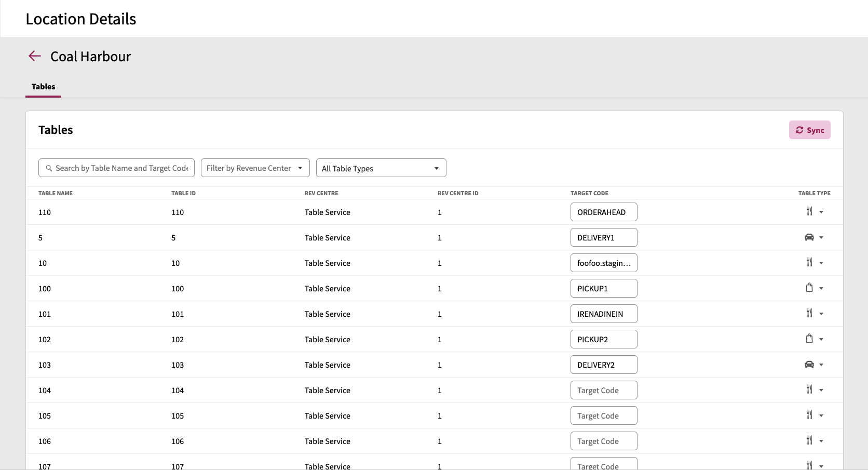Click the Sync button

[809, 130]
